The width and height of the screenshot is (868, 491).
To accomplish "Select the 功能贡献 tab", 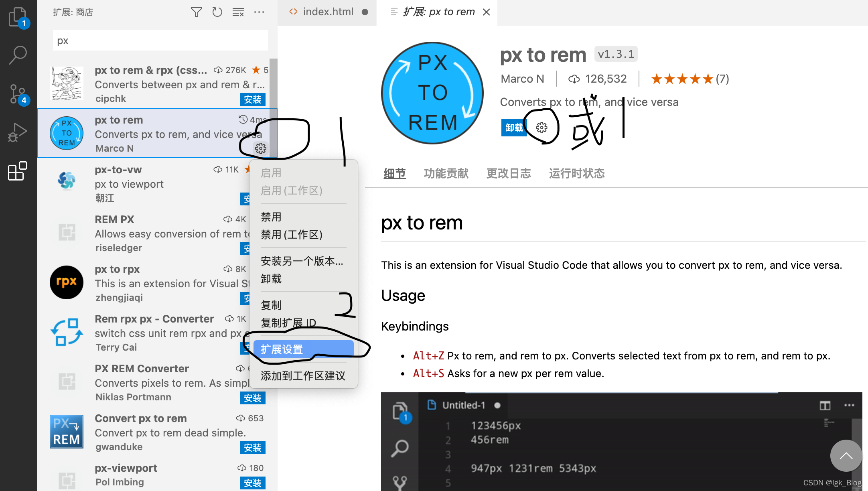I will [x=446, y=173].
